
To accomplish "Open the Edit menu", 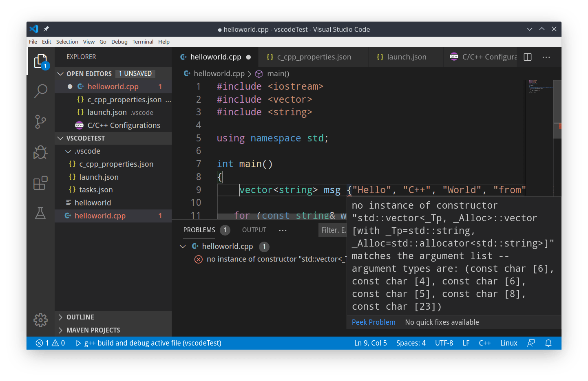I will (46, 42).
